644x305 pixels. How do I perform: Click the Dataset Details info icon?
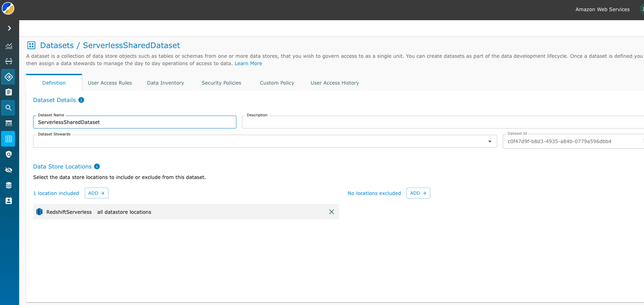[81, 100]
